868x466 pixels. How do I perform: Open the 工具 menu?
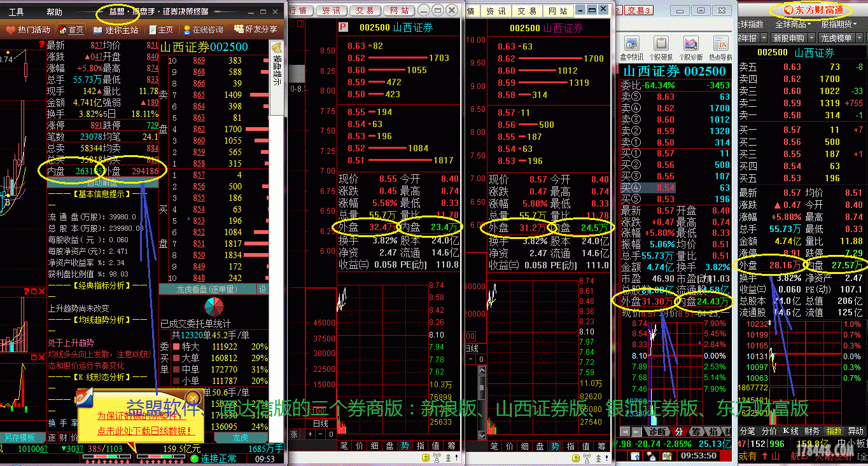[16, 12]
